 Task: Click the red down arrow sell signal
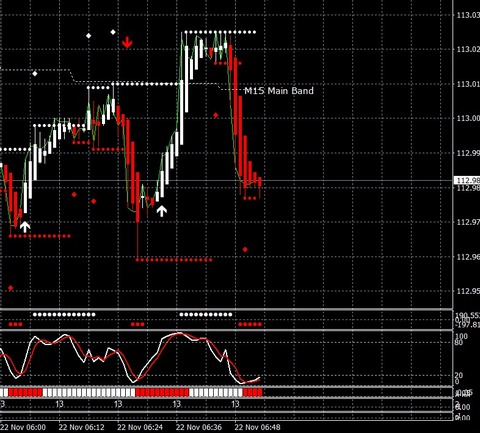pos(127,43)
